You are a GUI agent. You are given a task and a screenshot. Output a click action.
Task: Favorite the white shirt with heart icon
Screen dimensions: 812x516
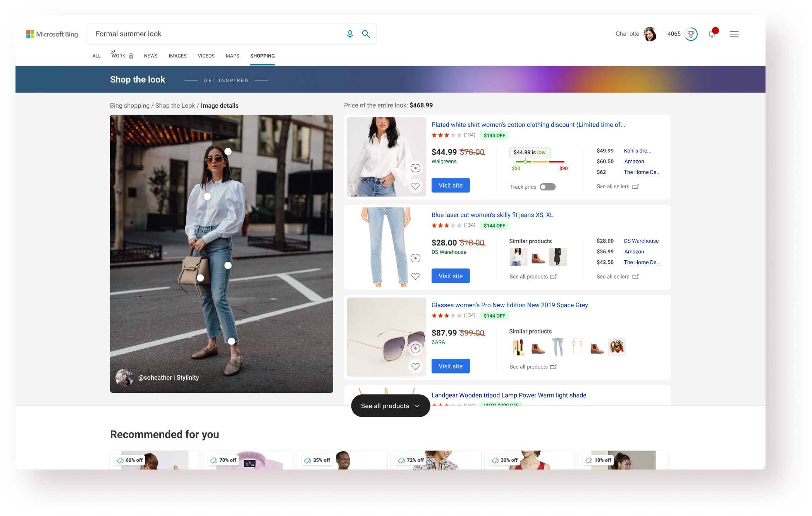[415, 186]
